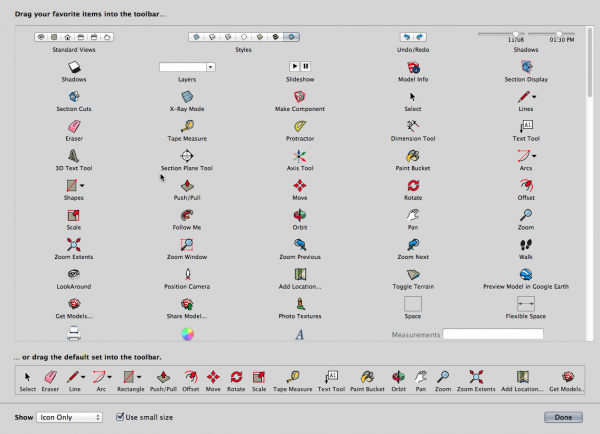Click the Done button
This screenshot has width=600, height=434.
click(x=563, y=417)
